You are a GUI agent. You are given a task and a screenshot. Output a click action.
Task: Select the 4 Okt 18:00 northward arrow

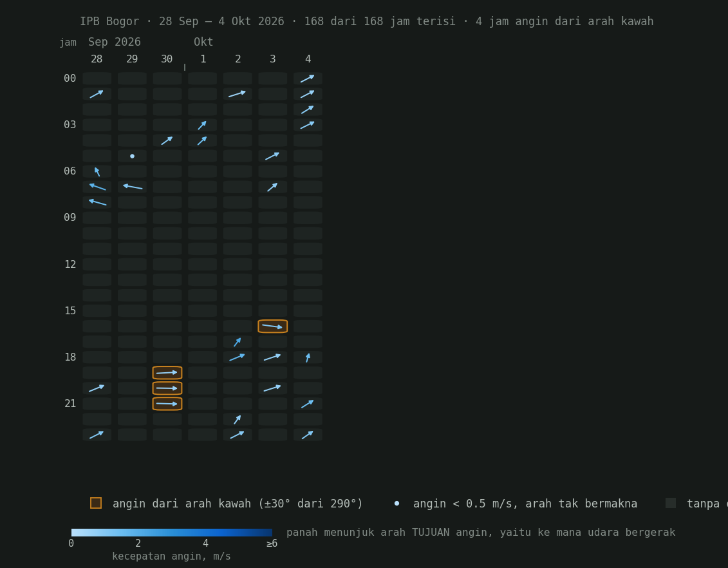click(x=308, y=357)
